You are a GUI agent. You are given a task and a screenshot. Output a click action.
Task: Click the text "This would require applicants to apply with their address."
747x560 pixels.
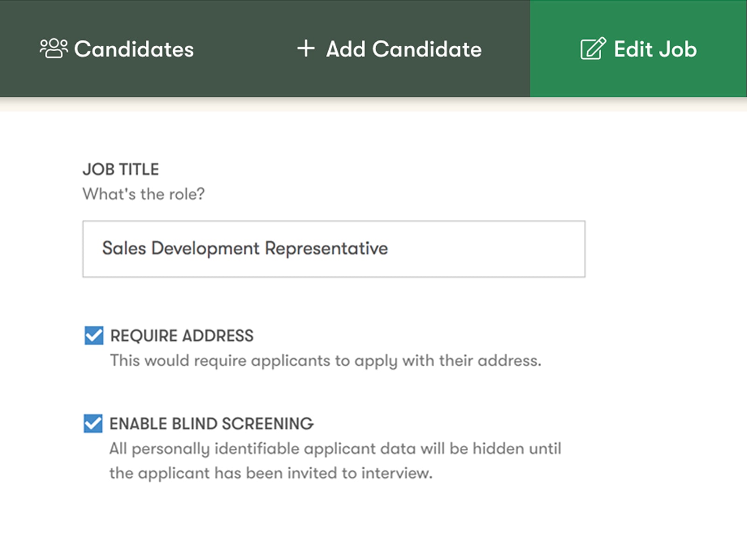[x=325, y=361]
